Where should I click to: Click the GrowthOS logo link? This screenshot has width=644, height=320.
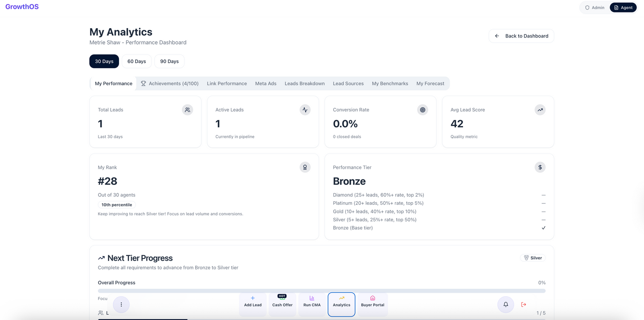(22, 7)
